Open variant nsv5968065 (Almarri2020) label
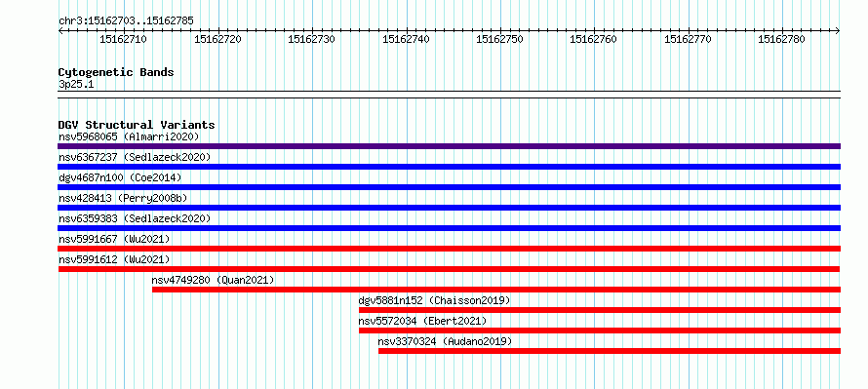Viewport: 868px width, 389px height. coord(129,136)
